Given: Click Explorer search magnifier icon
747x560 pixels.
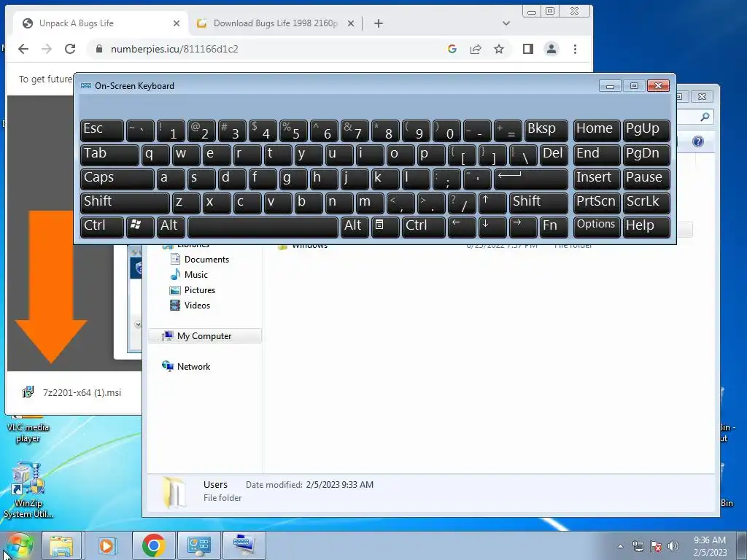Looking at the screenshot, I should pyautogui.click(x=705, y=117).
